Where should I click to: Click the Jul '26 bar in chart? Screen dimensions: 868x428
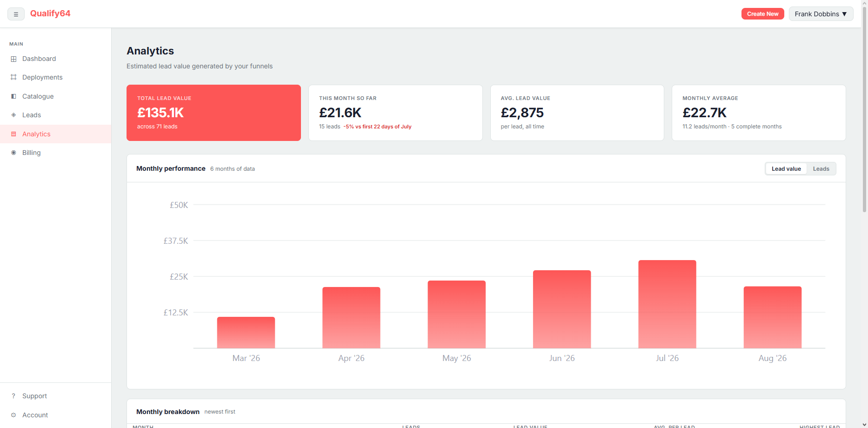pyautogui.click(x=667, y=304)
